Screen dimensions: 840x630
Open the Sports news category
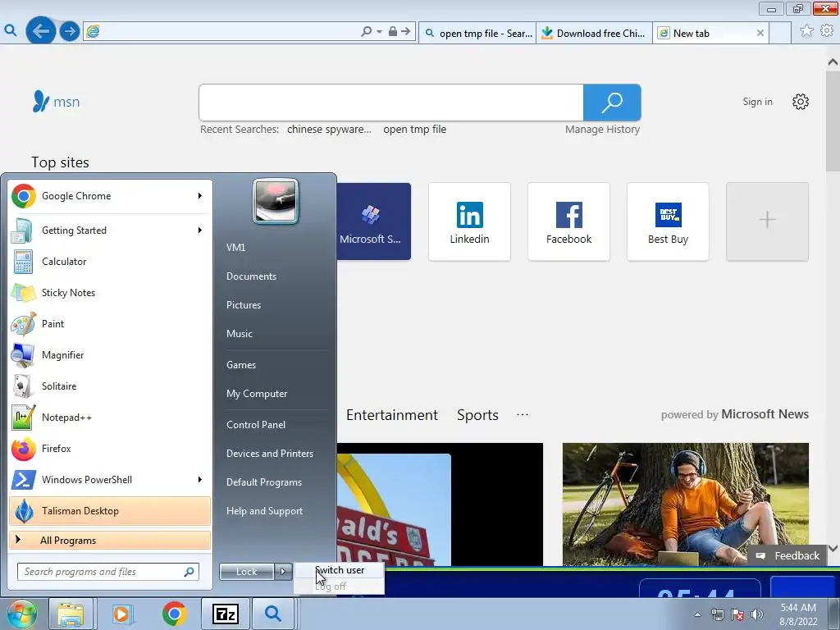478,415
